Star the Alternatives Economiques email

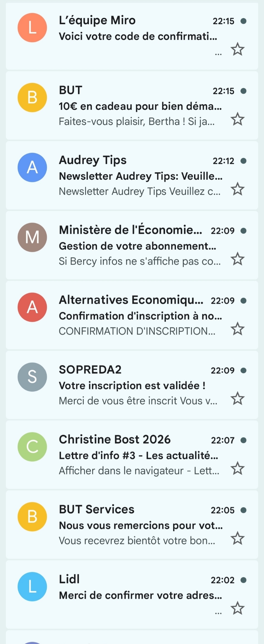(238, 329)
